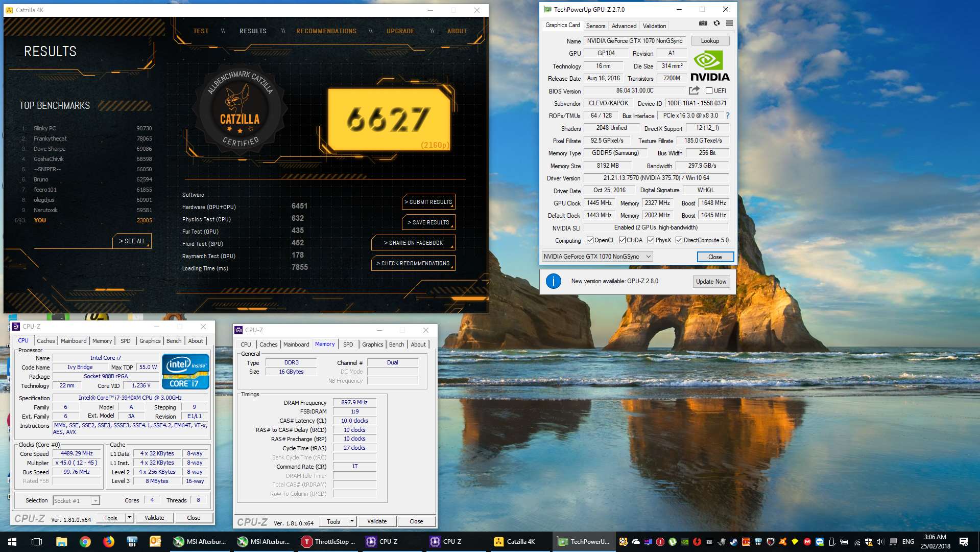Click the Steam tray icon
Screen dimensions: 980x552
(733, 542)
